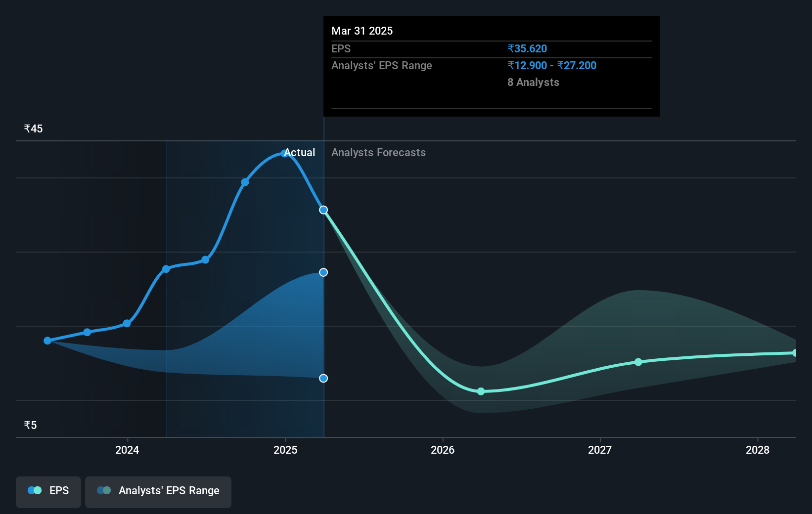Click the 'Mar 31 2025' tooltip date
The height and width of the screenshot is (514, 812).
point(362,31)
